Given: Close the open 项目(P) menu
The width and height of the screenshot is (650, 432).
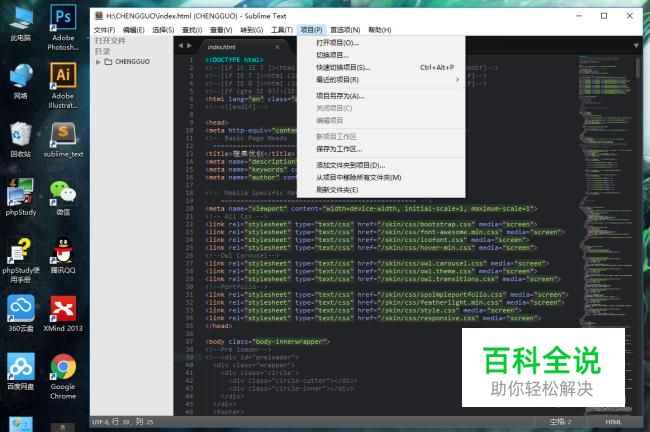Looking at the screenshot, I should (x=311, y=30).
